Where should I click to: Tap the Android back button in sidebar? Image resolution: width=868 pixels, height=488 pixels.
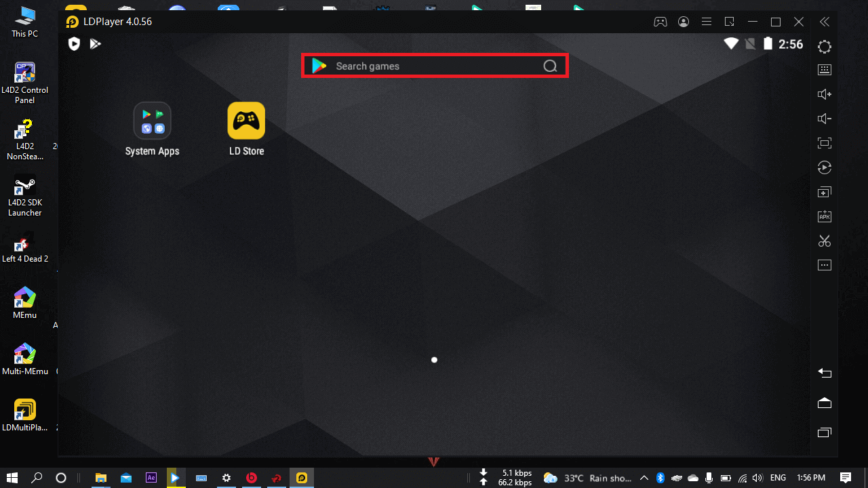click(x=825, y=373)
